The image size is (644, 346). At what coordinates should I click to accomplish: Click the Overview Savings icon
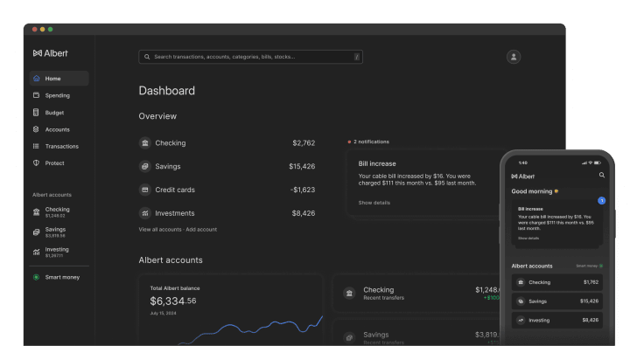[145, 166]
